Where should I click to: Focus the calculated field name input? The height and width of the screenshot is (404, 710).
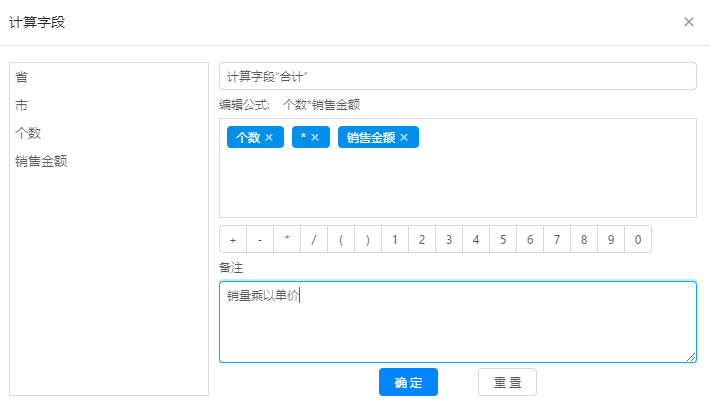pyautogui.click(x=457, y=76)
